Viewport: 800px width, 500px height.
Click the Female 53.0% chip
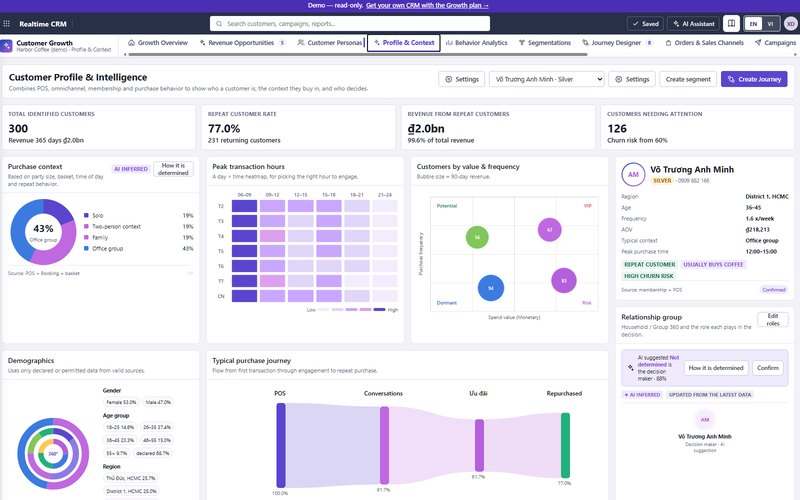coord(121,402)
